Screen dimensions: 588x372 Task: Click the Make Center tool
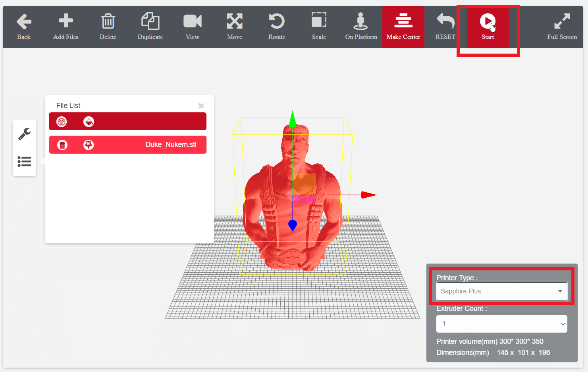pyautogui.click(x=403, y=27)
